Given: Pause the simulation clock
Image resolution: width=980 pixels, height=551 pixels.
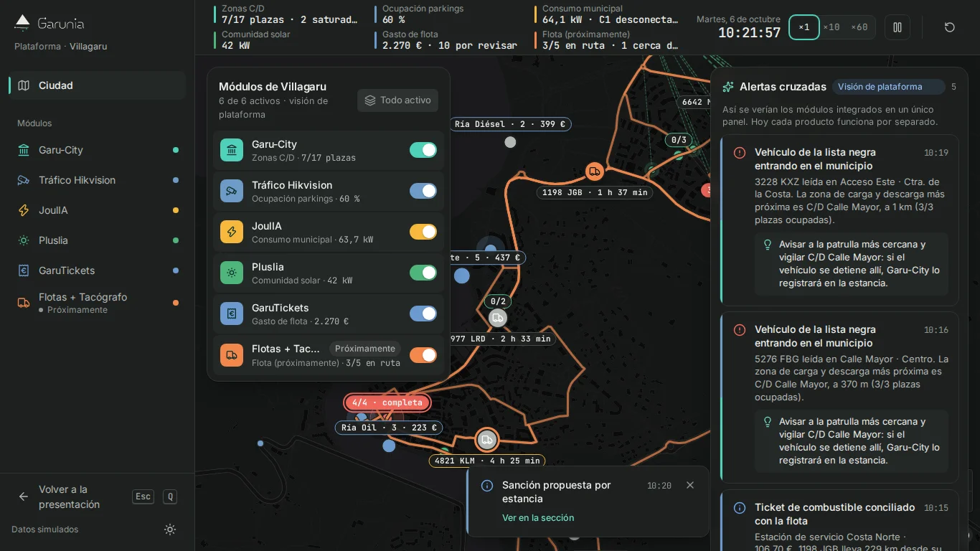Looking at the screenshot, I should (x=897, y=27).
